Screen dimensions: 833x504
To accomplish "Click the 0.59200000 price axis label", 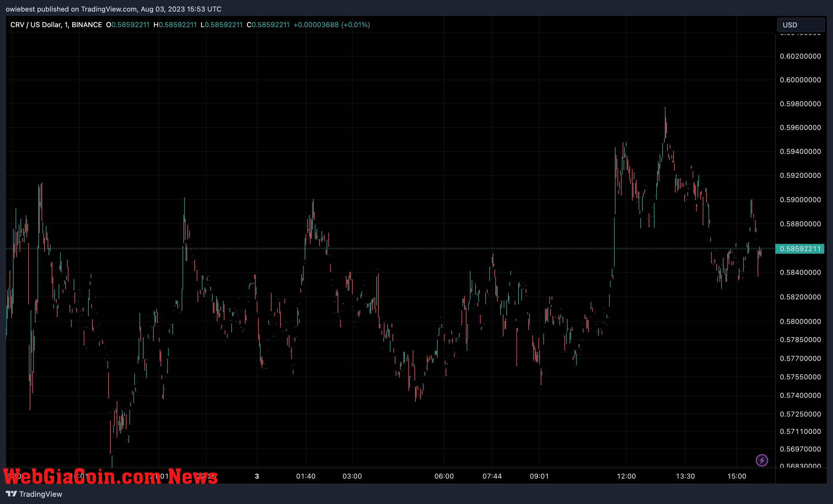I will pyautogui.click(x=800, y=175).
